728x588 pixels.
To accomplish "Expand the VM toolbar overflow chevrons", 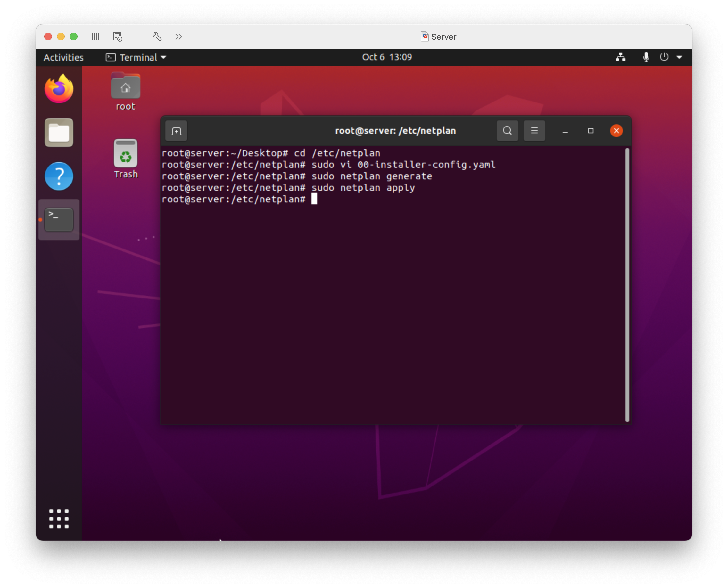I will tap(178, 37).
